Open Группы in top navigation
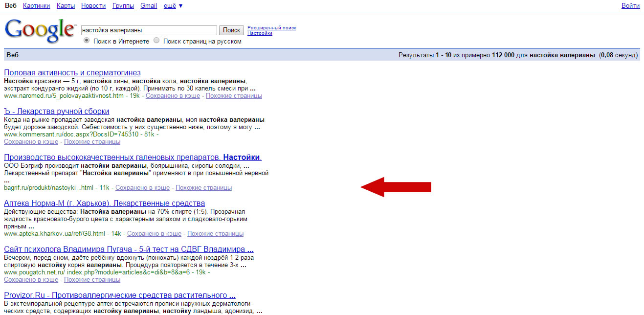644x315 pixels. pos(123,6)
